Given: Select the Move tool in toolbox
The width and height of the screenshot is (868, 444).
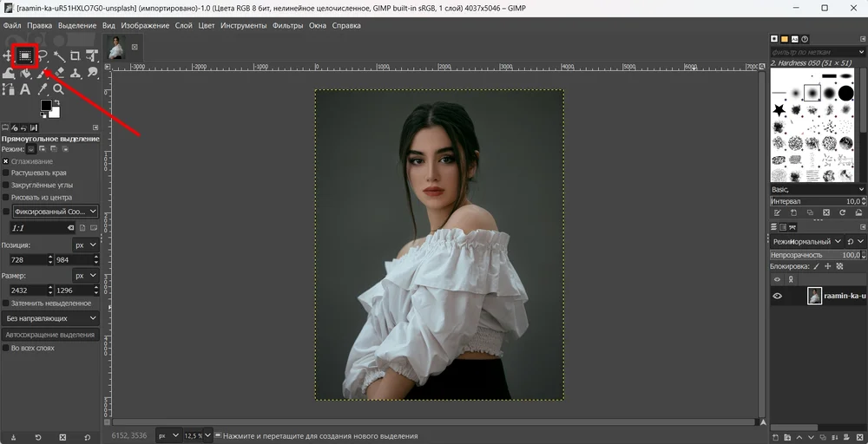Looking at the screenshot, I should click(x=8, y=56).
